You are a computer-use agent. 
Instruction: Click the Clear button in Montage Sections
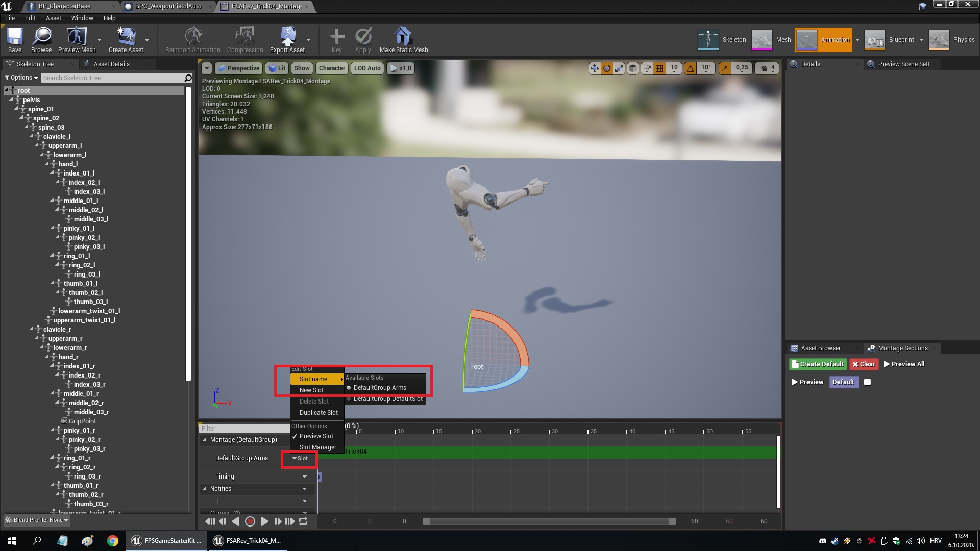click(863, 364)
